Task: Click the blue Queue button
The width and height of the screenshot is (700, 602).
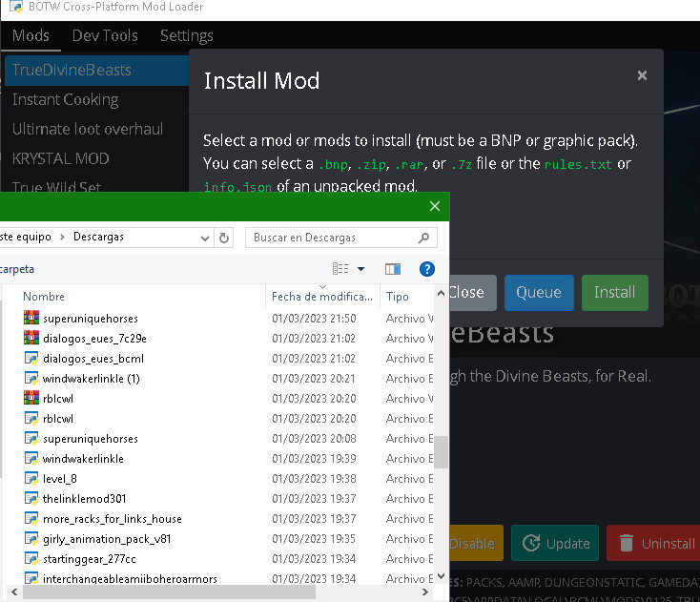Action: pyautogui.click(x=539, y=293)
